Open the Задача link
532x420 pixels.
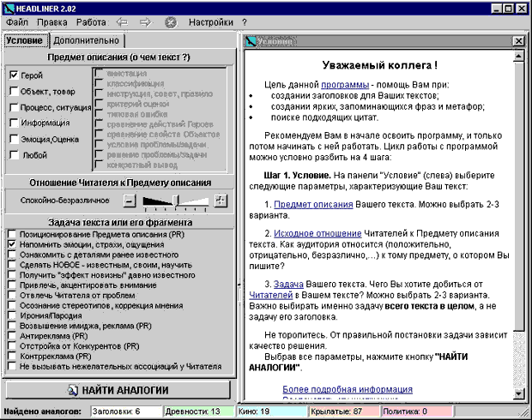pos(288,284)
